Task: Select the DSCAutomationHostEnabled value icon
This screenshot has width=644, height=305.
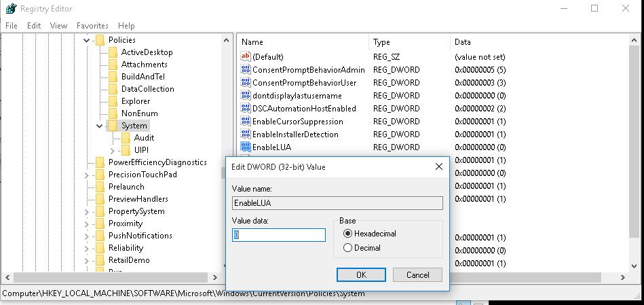Action: 246,109
